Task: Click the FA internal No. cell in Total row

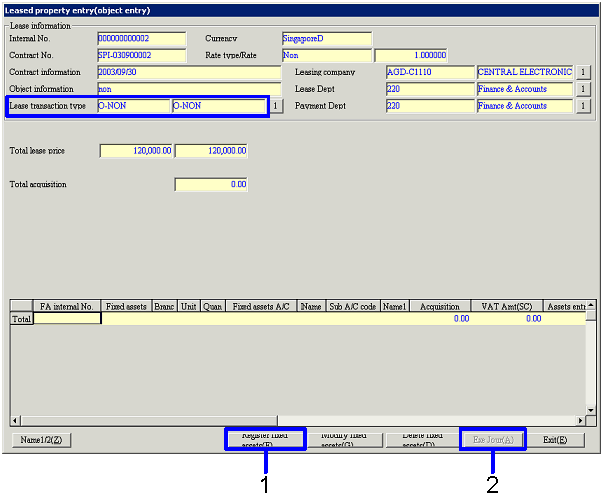Action: pos(66,318)
